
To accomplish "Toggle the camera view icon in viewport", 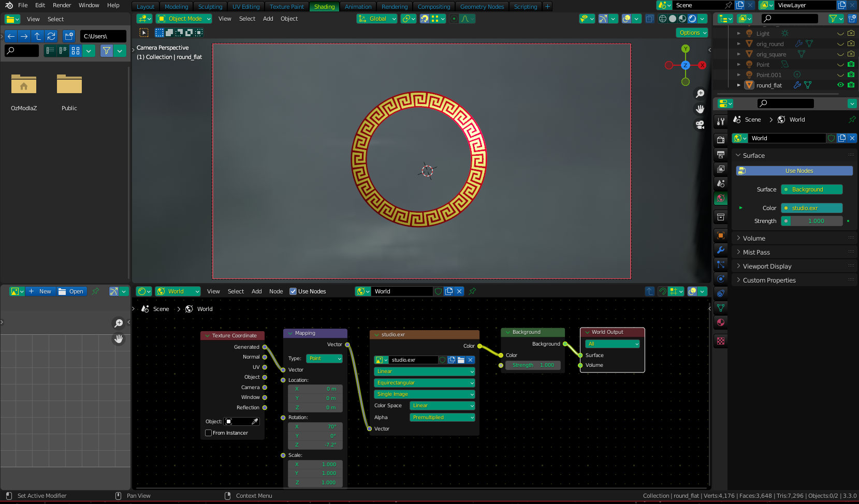I will (x=700, y=125).
